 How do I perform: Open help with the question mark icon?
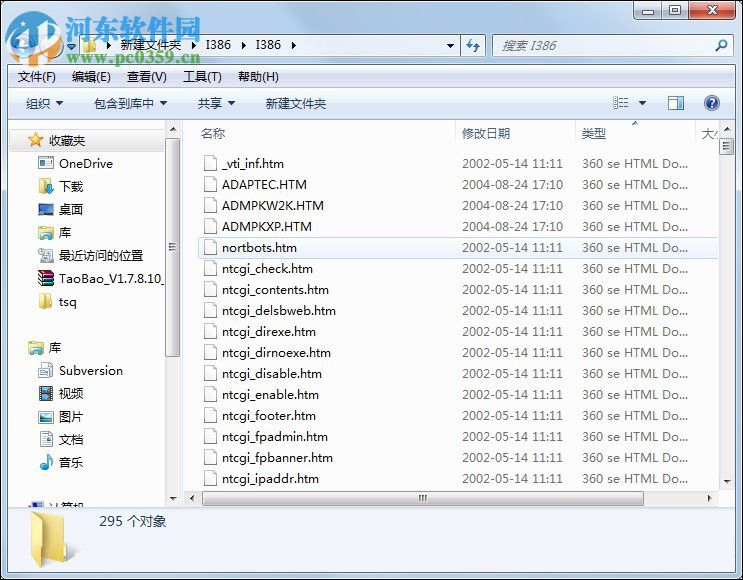point(712,103)
